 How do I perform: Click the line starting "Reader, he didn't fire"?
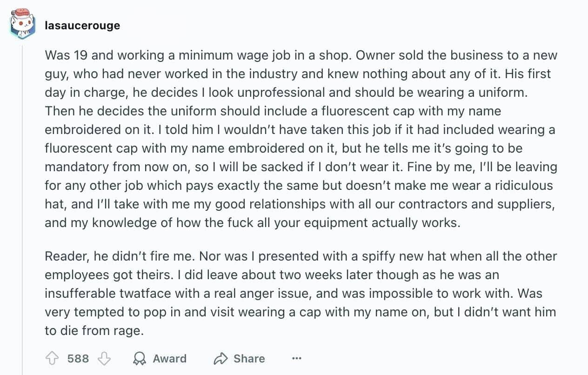pyautogui.click(x=301, y=256)
